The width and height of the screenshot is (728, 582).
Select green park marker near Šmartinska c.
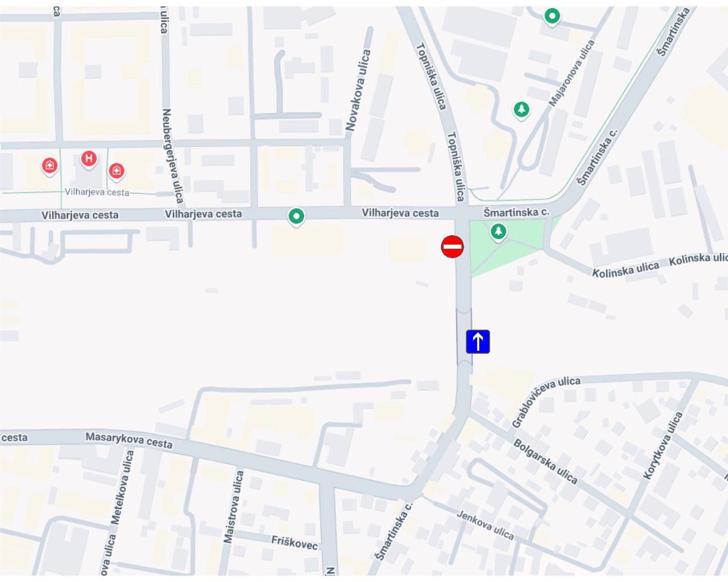(x=498, y=232)
